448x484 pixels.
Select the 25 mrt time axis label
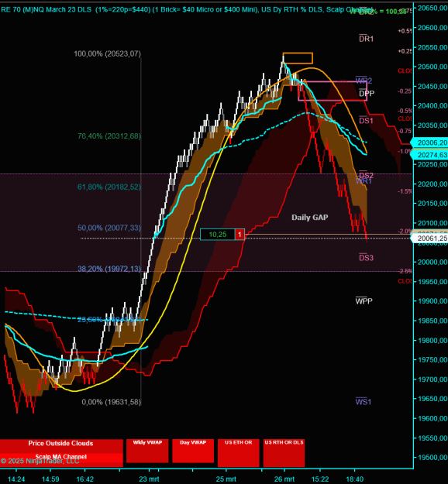[x=226, y=479]
